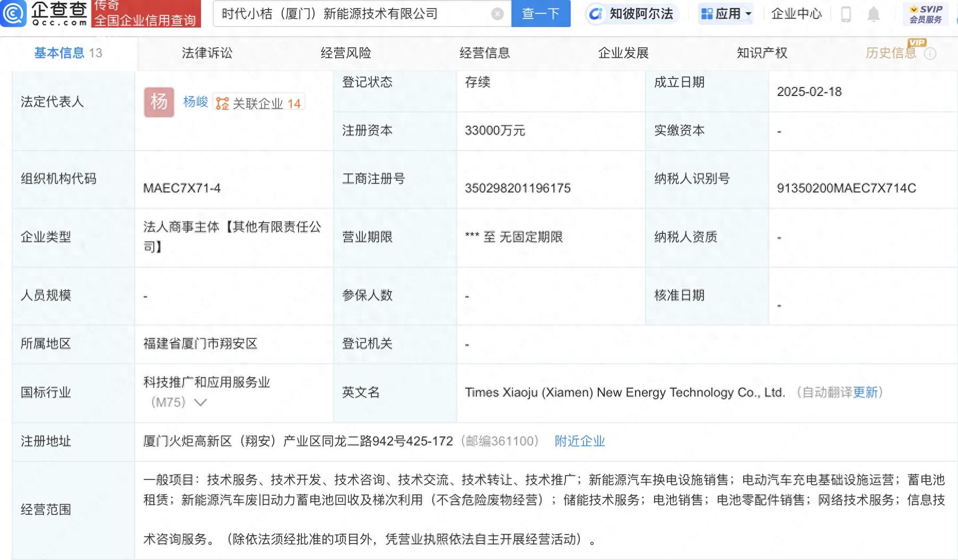Open the 应用 dropdown menu
The height and width of the screenshot is (560, 958).
point(726,14)
